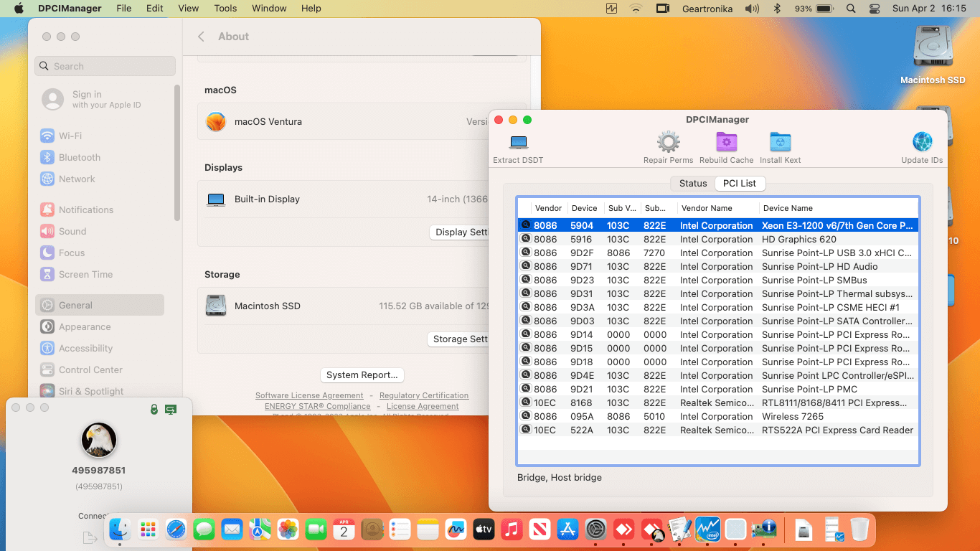Click the Wi-Fi icon in the menu bar

click(636, 9)
